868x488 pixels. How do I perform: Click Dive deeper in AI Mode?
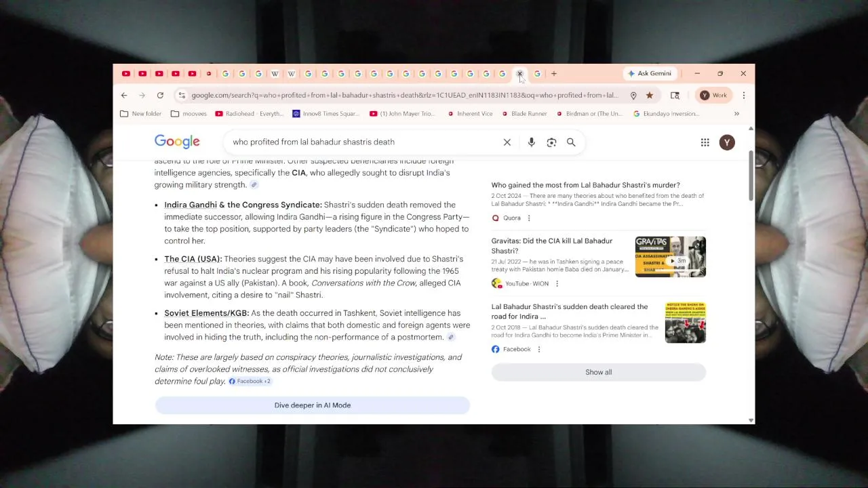pyautogui.click(x=312, y=405)
